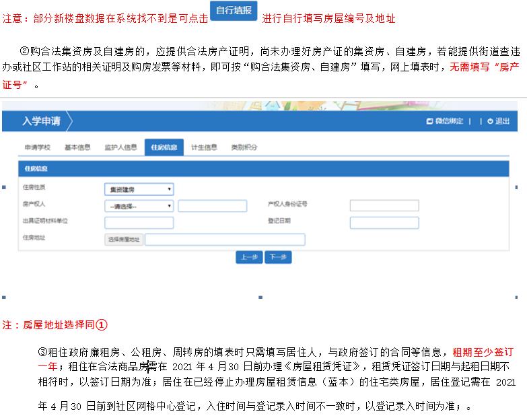Image resolution: width=527 pixels, height=420 pixels.
Task: Click the 房产权人 field label
Action: (x=34, y=204)
